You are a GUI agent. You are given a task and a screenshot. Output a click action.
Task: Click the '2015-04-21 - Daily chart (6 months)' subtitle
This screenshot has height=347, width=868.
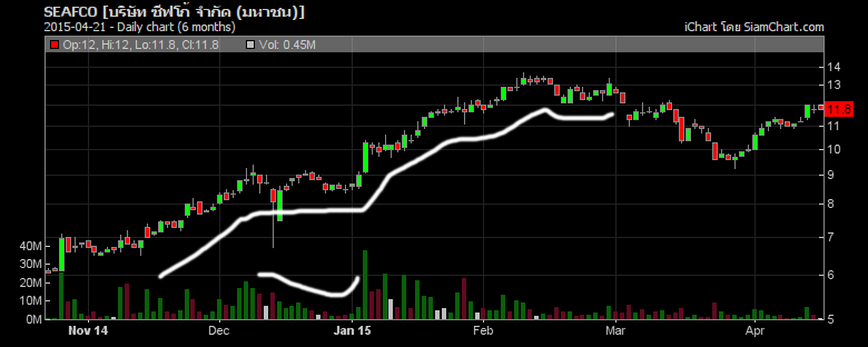pyautogui.click(x=139, y=27)
